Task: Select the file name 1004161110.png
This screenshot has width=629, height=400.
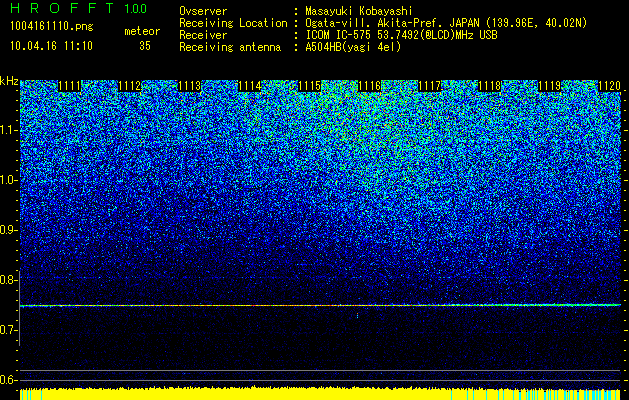Action: (x=52, y=26)
